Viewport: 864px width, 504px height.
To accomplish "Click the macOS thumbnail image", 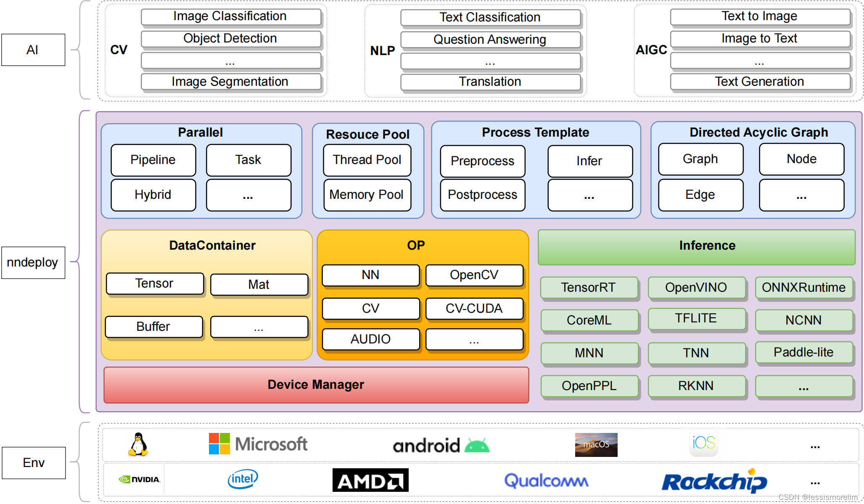I will coord(596,444).
